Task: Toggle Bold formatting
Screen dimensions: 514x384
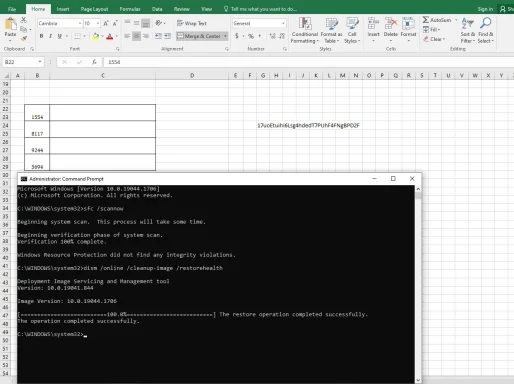Action: coord(41,36)
